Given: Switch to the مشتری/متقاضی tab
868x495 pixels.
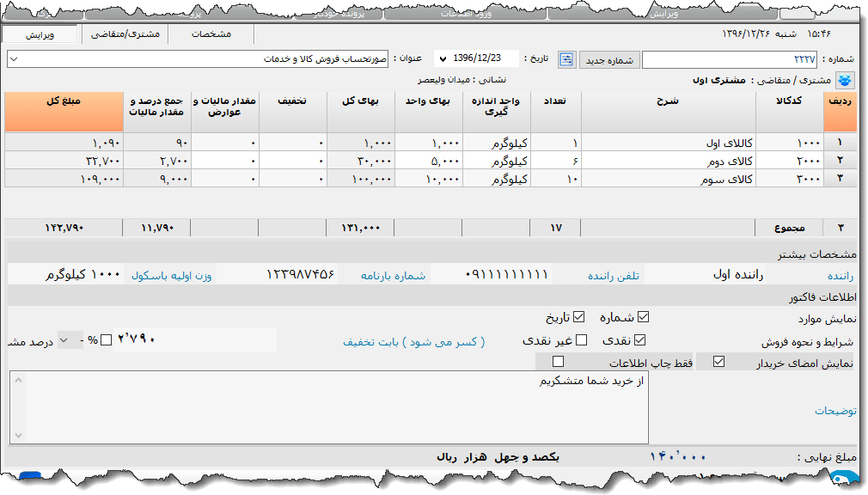Looking at the screenshot, I should 125,34.
